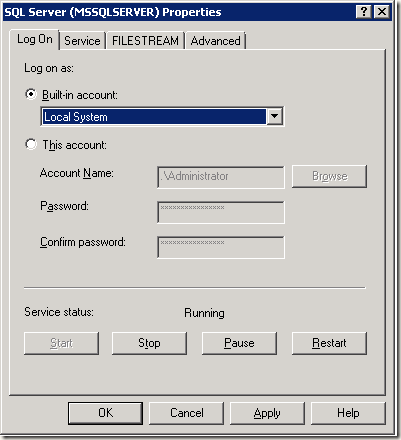Screen dimensions: 401x440
Task: Click the question mark help icon in title bar
Action: [364, 12]
